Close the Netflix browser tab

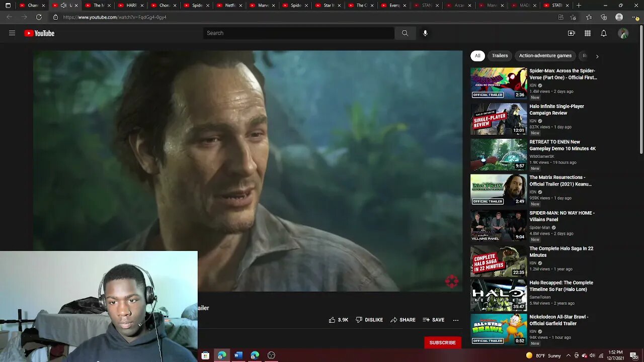[240, 6]
